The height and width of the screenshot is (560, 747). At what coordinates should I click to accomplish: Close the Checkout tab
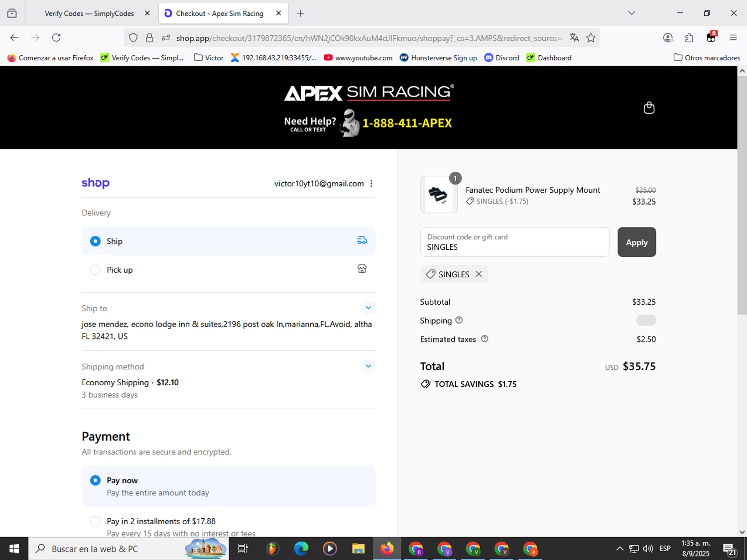pos(278,13)
